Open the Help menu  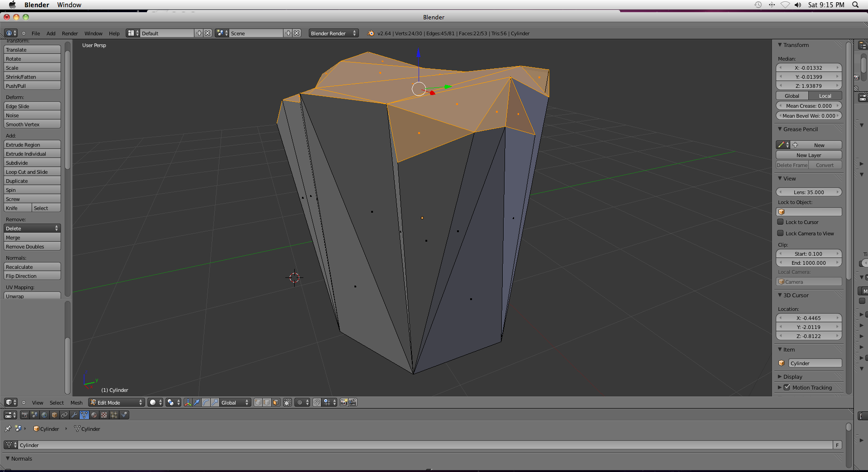[x=114, y=33]
